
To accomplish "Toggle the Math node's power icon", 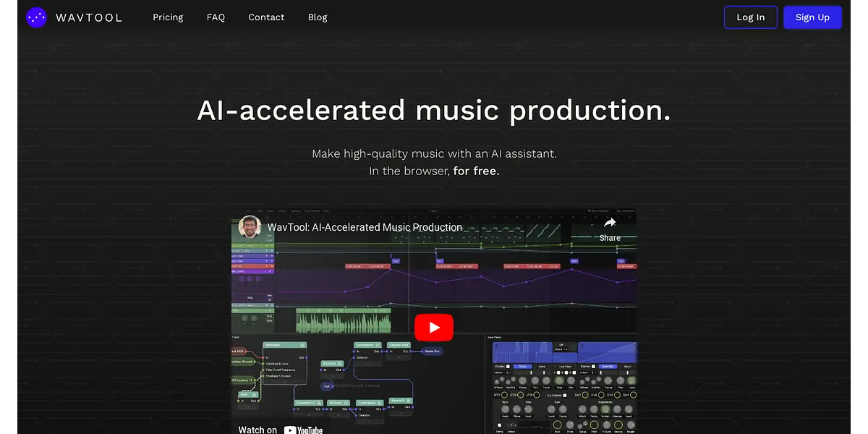I will pyautogui.click(x=255, y=394).
